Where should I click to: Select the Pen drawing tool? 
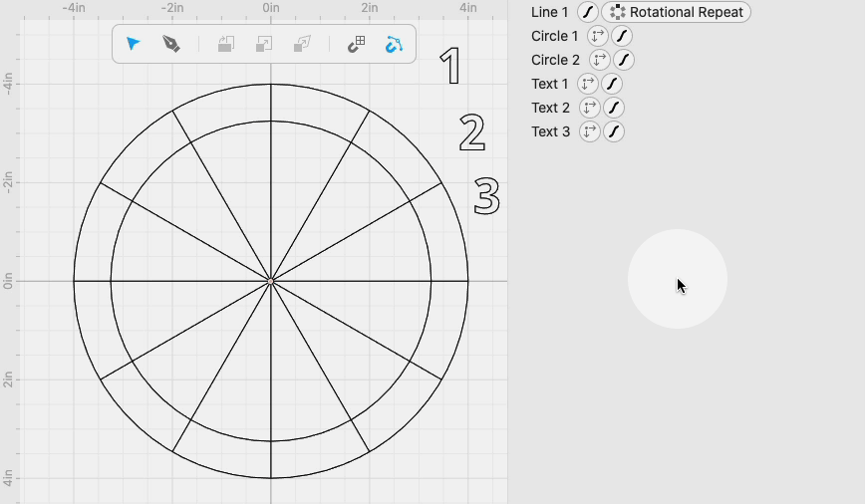tap(171, 44)
